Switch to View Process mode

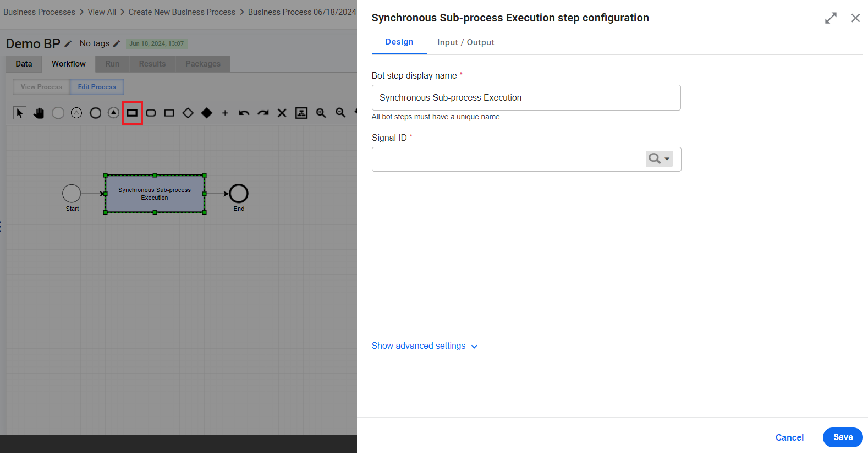click(41, 87)
